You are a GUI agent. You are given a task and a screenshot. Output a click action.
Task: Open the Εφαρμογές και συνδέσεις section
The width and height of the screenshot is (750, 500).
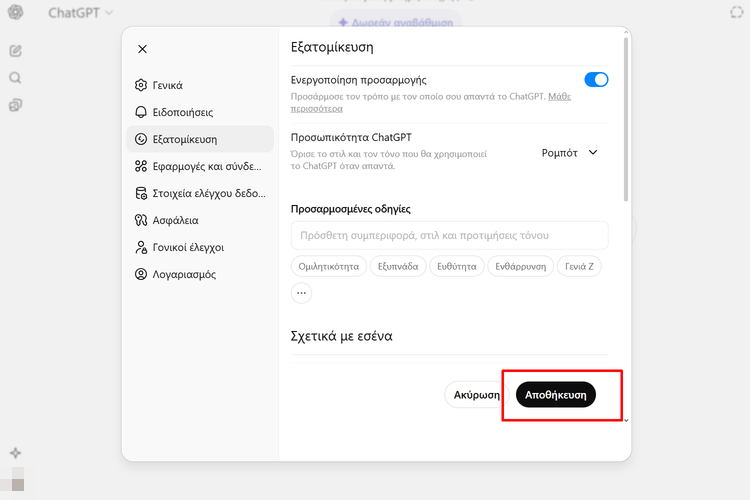pyautogui.click(x=199, y=166)
